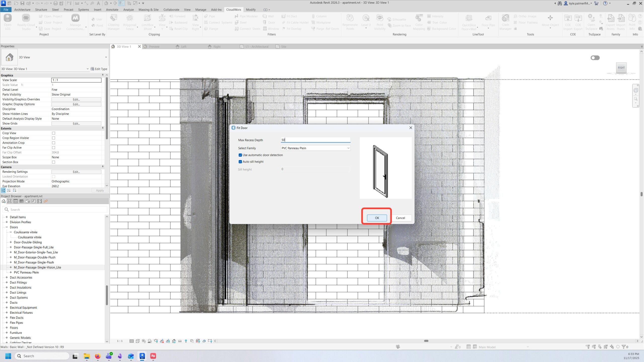Open the Firefox browser from the taskbar

(x=98, y=356)
